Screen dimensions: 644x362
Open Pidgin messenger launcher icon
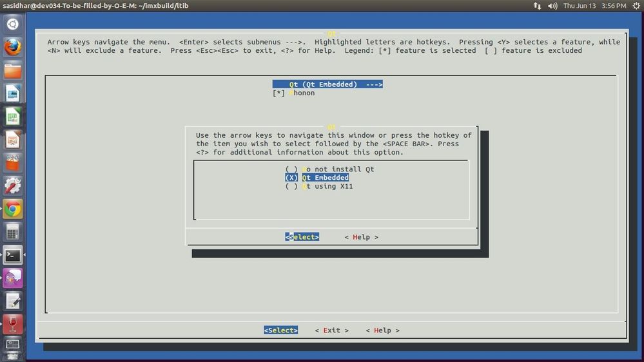pyautogui.click(x=12, y=278)
